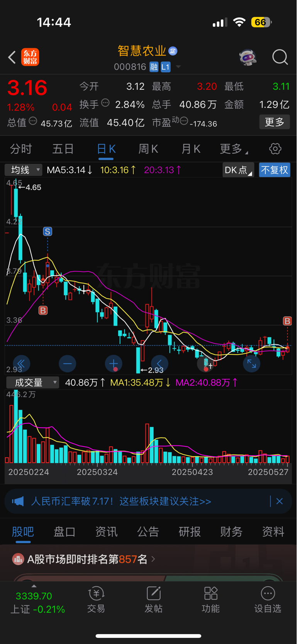Viewport: 297px width, 644px height.
Task: Open 交易 trading button
Action: click(x=96, y=600)
